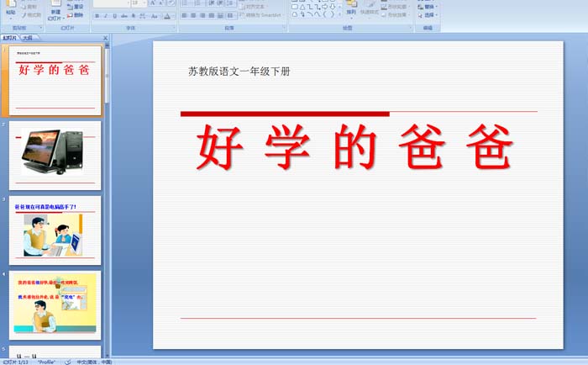Viewport: 588px width, 365px height.
Task: Toggle strikethrough formatting
Action: click(x=123, y=16)
